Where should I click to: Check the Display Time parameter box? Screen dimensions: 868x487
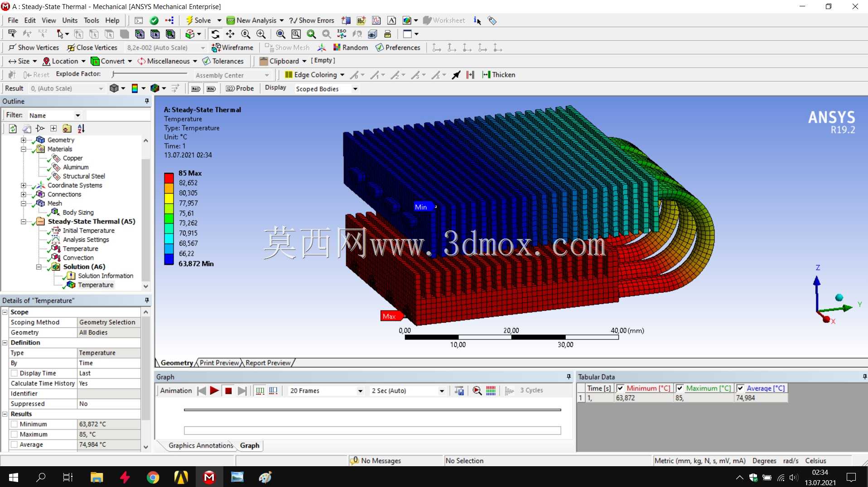(x=14, y=373)
